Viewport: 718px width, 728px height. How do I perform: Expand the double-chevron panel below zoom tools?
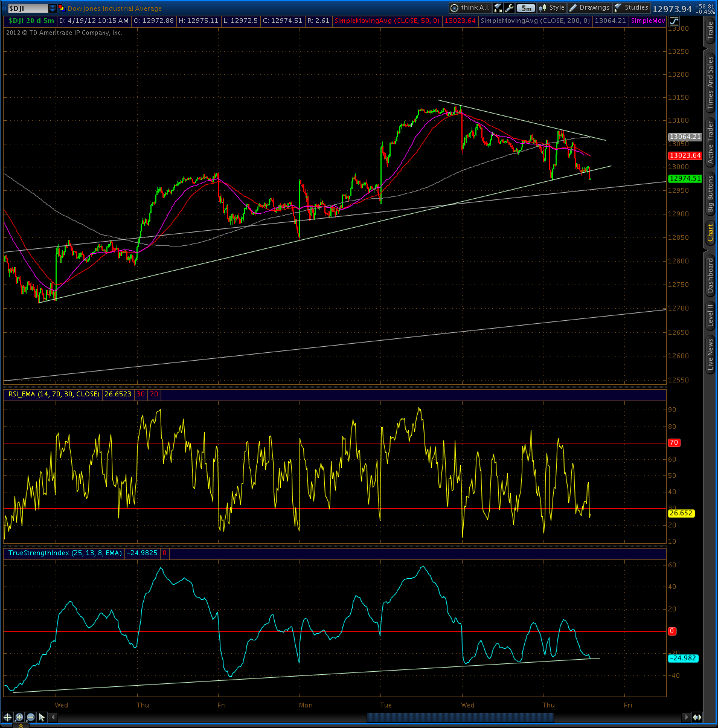tap(19, 725)
